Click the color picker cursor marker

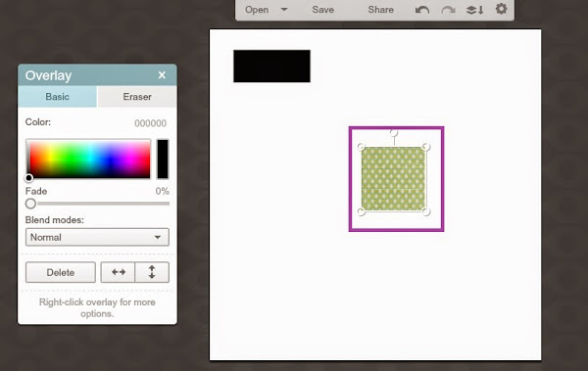pos(28,177)
